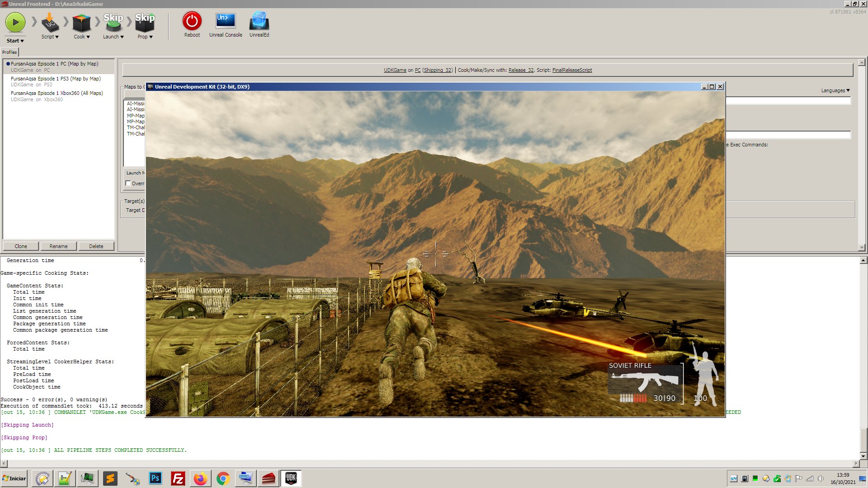This screenshot has width=868, height=488.
Task: Click the Cook step cube icon
Action: click(x=82, y=23)
